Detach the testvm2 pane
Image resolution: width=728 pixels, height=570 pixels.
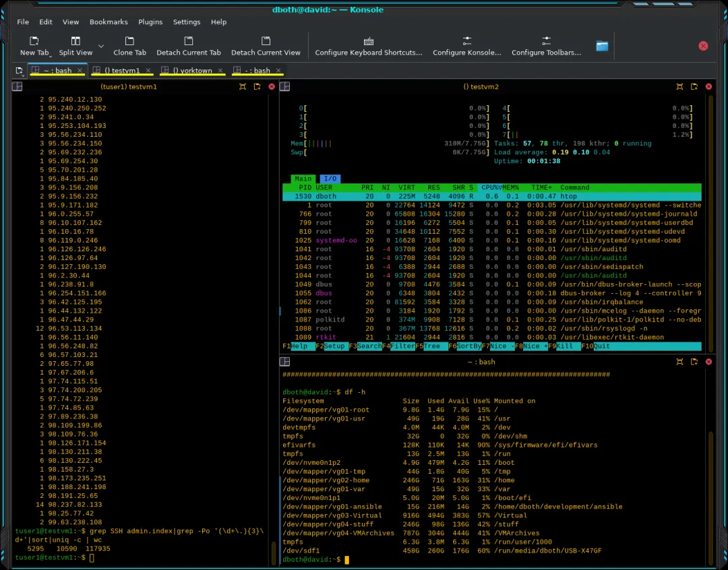click(x=694, y=87)
